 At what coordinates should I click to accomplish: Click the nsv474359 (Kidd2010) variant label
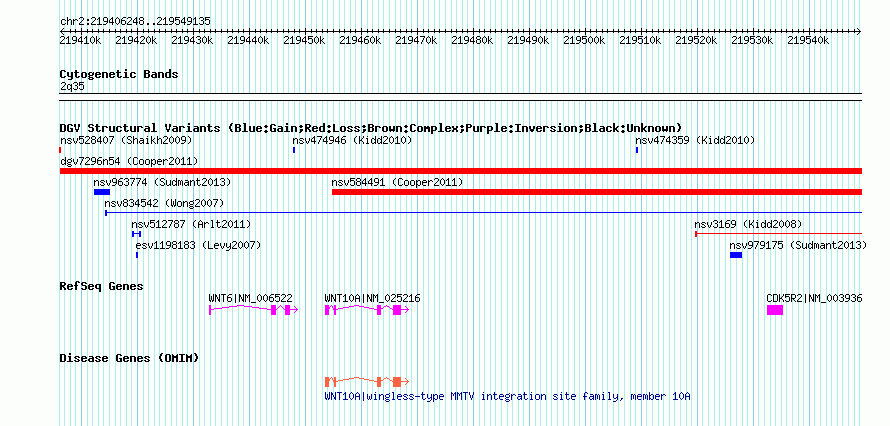[x=695, y=140]
